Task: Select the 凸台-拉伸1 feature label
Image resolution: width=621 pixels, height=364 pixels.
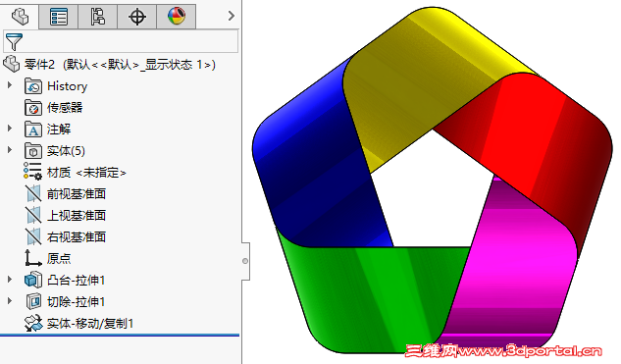Action: pyautogui.click(x=77, y=280)
